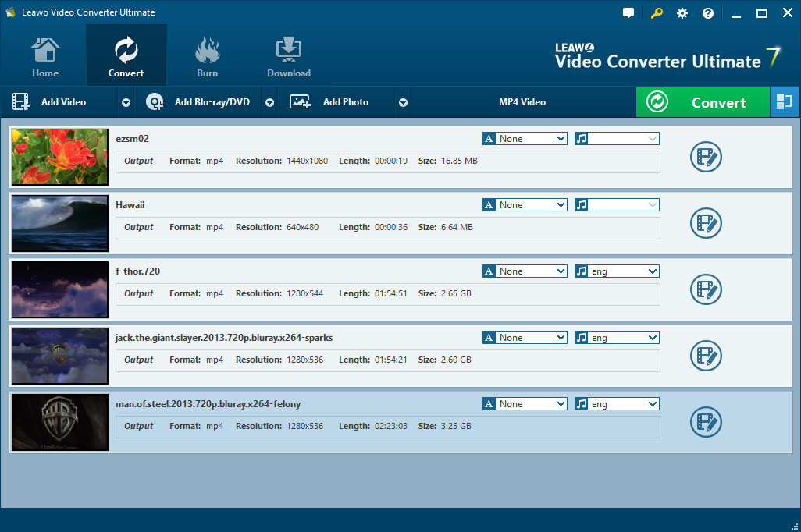Go to the Download tab
Viewport: 801px width, 532px height.
click(x=289, y=56)
